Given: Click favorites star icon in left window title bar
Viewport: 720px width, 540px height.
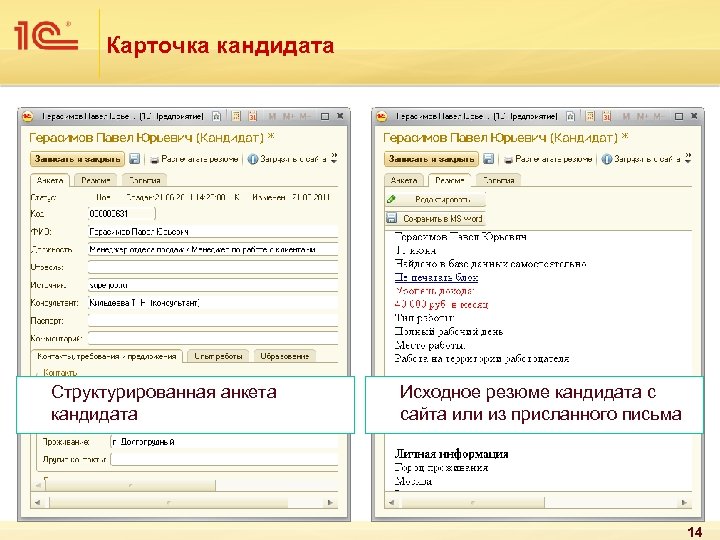Looking at the screenshot, I should [x=216, y=116].
